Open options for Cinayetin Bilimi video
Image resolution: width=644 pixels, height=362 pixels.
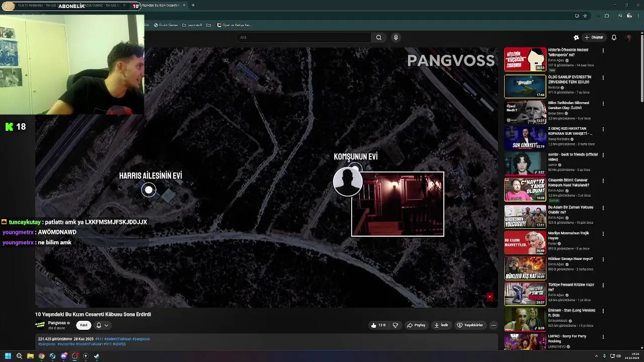click(603, 181)
